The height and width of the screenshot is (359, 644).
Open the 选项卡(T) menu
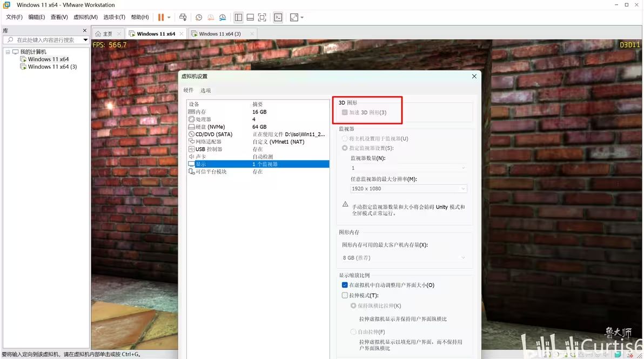[x=114, y=17]
